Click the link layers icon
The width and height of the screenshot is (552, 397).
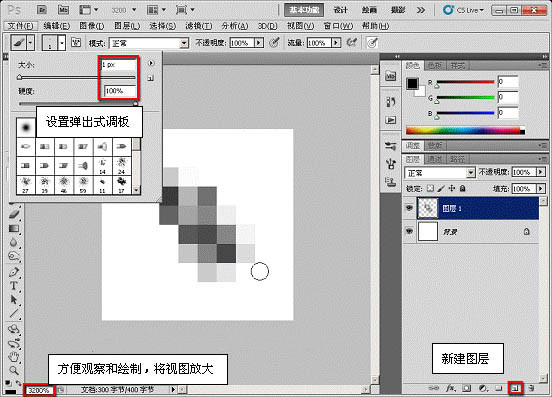(x=434, y=388)
